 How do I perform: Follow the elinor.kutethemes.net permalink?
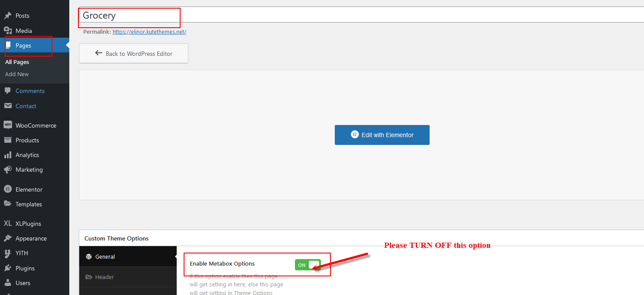coord(149,32)
